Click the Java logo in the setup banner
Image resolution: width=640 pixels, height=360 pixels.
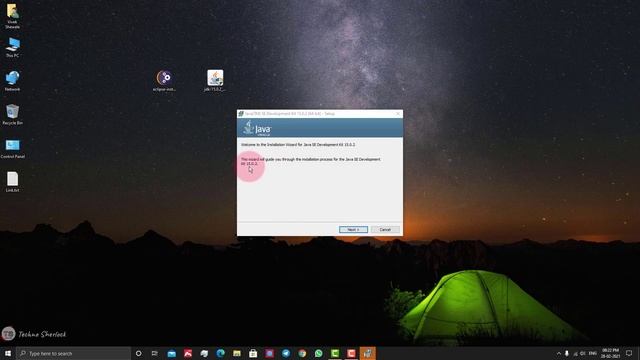(x=257, y=128)
